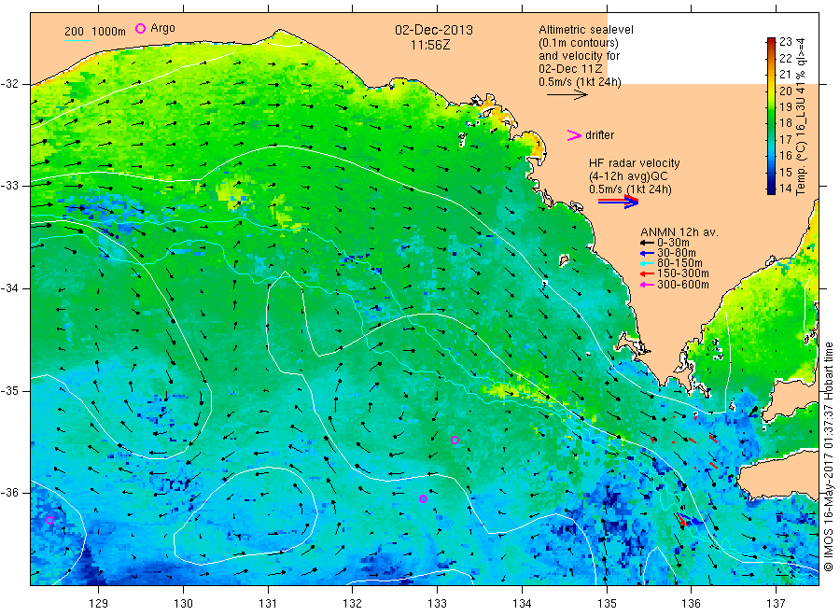Click the 'drifter' legend label

click(599, 135)
